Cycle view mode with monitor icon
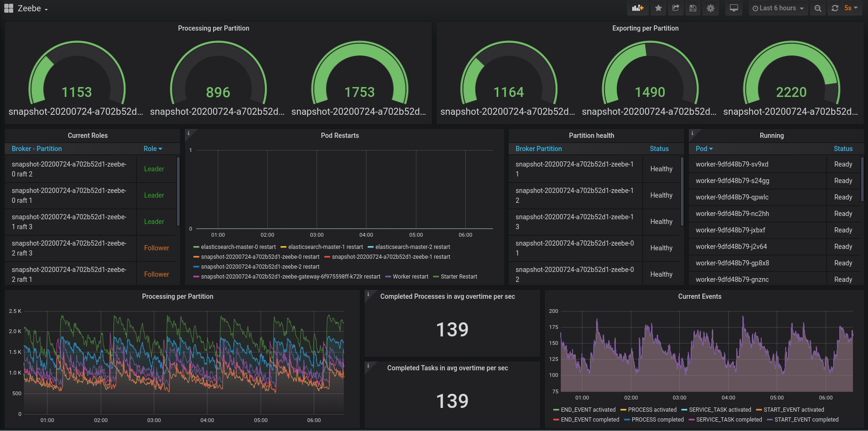 click(x=734, y=8)
